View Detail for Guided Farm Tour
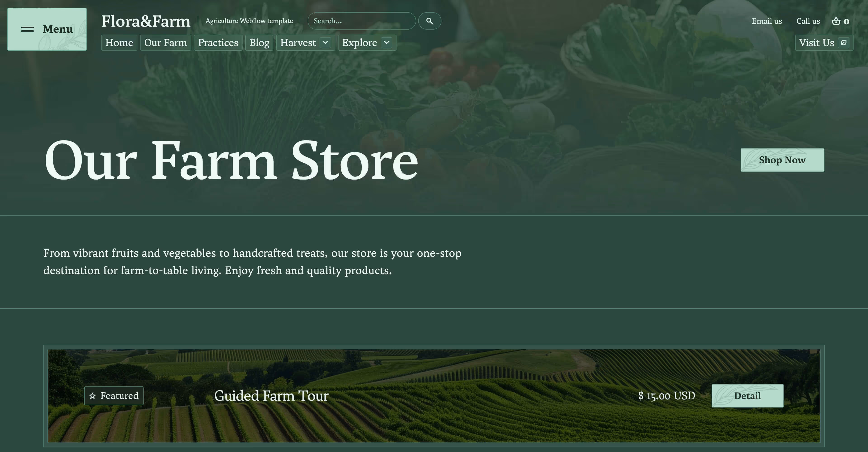The image size is (868, 452). 747,396
